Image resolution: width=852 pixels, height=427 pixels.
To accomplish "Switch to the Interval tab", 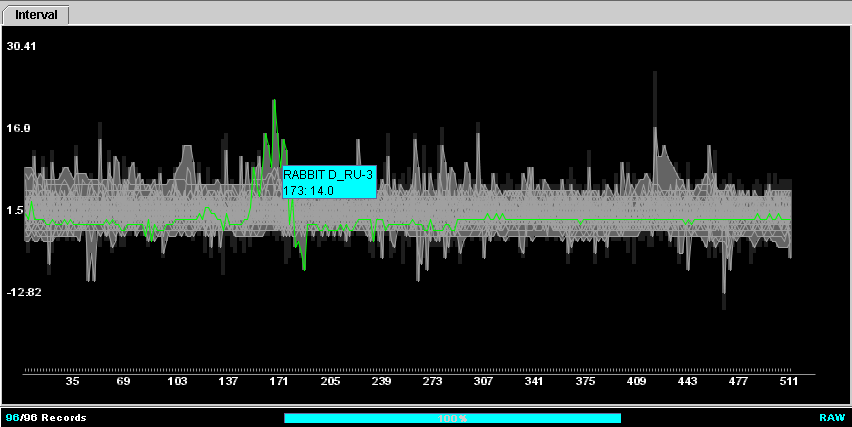I will click(x=36, y=14).
